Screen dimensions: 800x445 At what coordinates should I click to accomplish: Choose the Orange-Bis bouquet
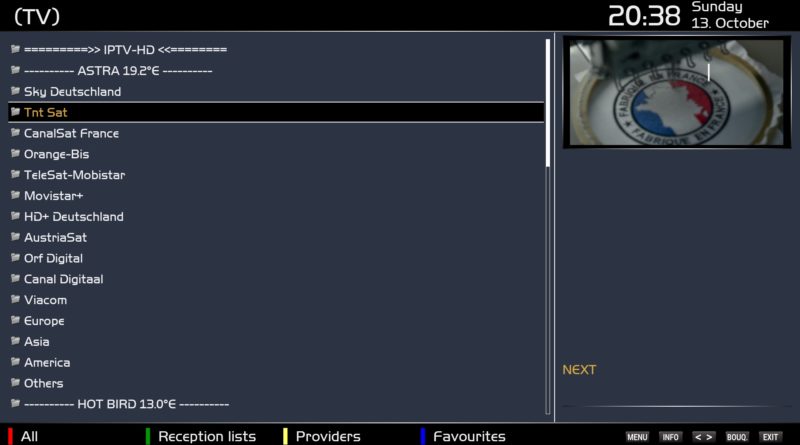pyautogui.click(x=276, y=154)
